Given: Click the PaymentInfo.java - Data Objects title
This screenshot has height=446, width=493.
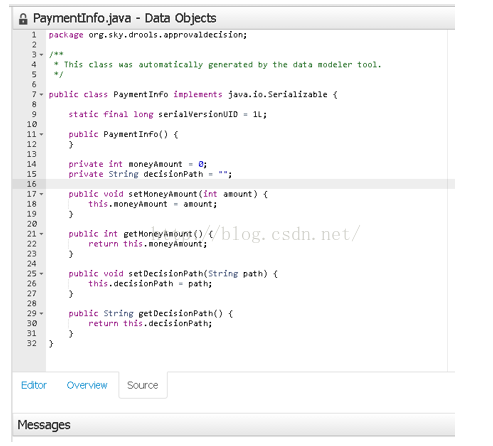Looking at the screenshot, I should pos(124,18).
